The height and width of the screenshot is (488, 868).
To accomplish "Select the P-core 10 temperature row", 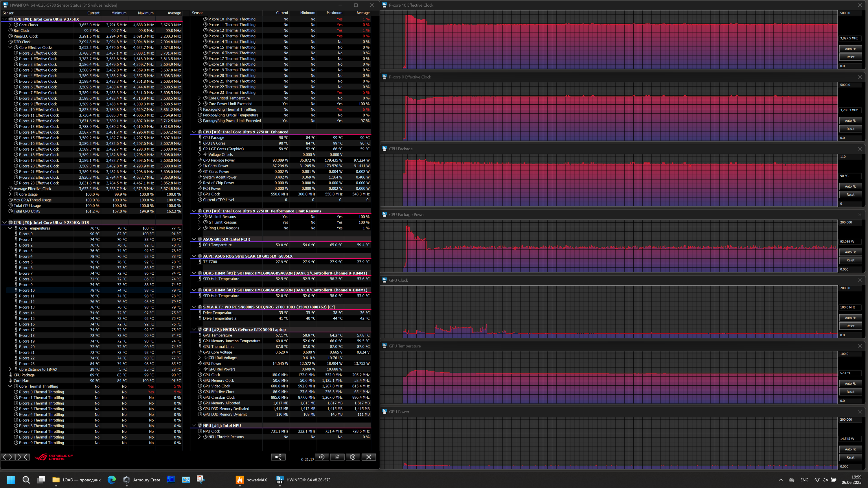I will [x=27, y=290].
